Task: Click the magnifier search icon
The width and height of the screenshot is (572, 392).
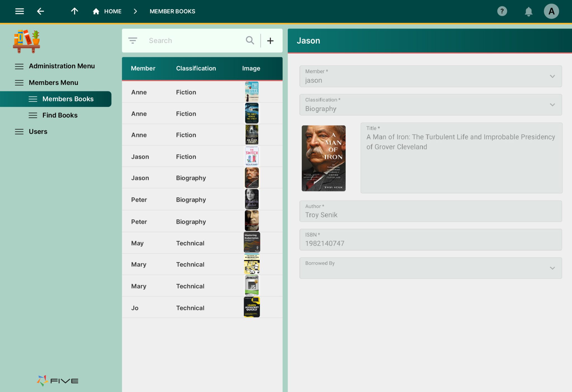Action: click(250, 41)
